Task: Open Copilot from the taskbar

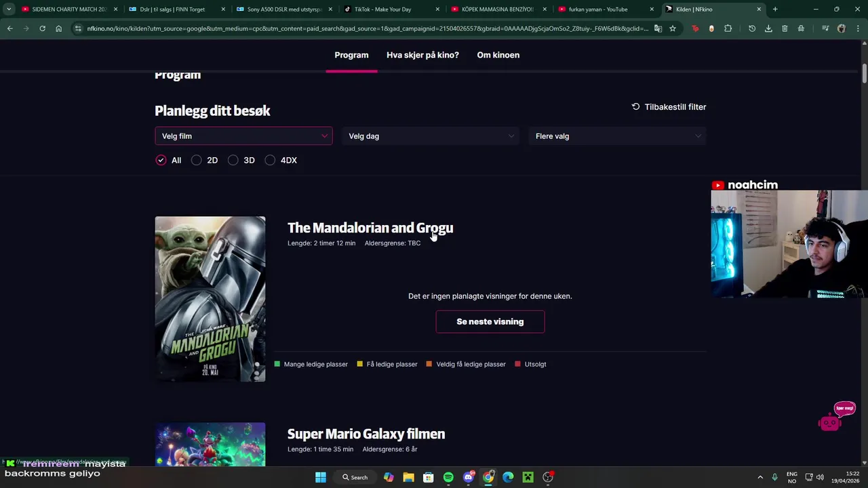Action: [389, 477]
